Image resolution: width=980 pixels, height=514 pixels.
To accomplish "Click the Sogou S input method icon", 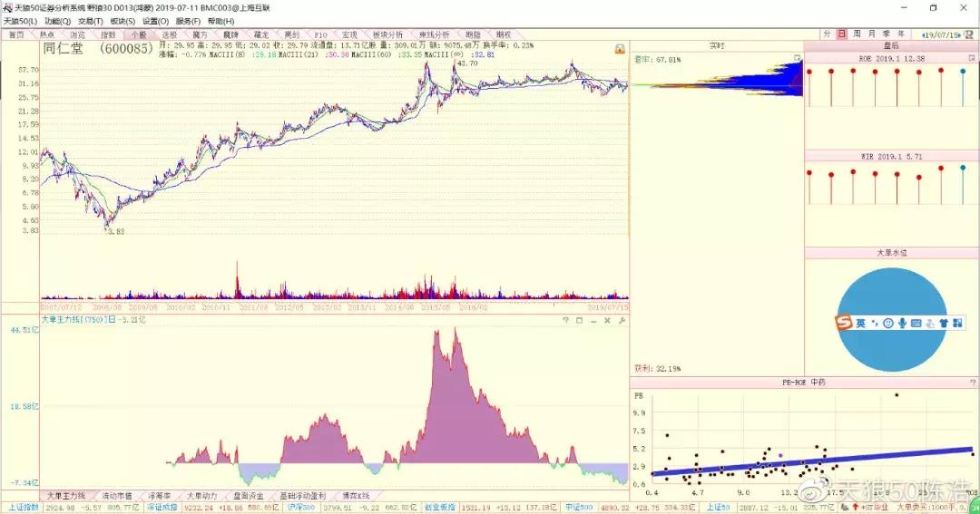I will 844,322.
